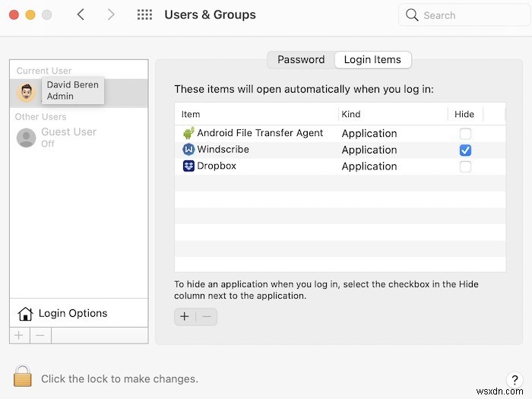Select the Guest User name
The height and width of the screenshot is (399, 532).
[69, 131]
